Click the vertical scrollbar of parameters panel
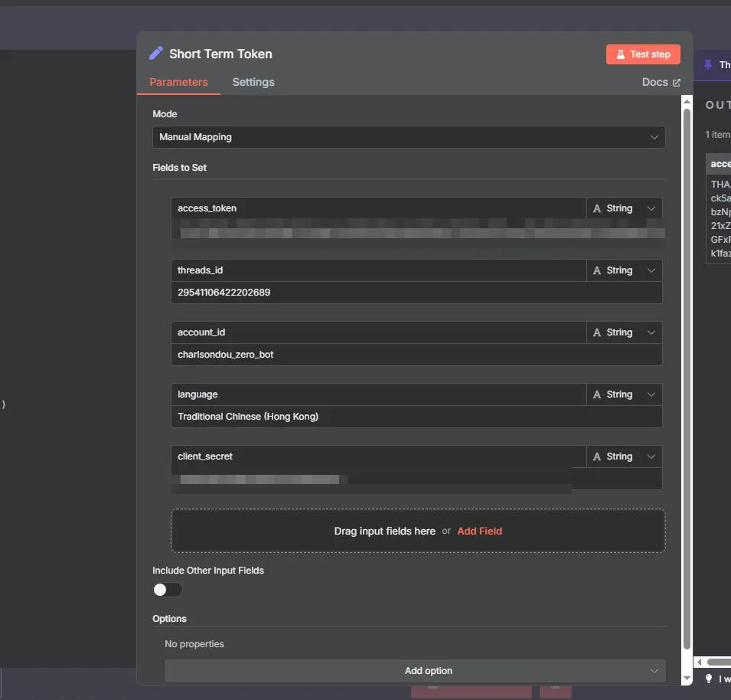Viewport: 731px width, 700px height. point(687,375)
